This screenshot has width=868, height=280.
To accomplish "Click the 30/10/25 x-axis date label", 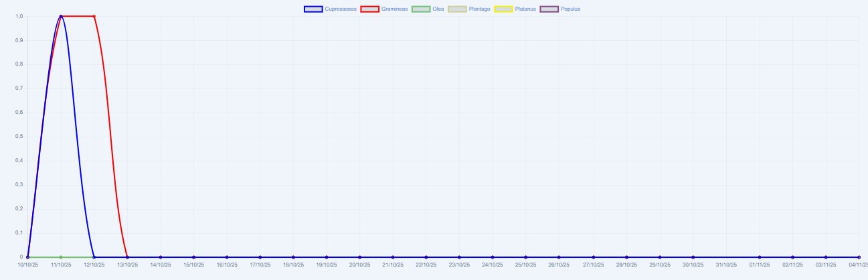I will click(693, 265).
